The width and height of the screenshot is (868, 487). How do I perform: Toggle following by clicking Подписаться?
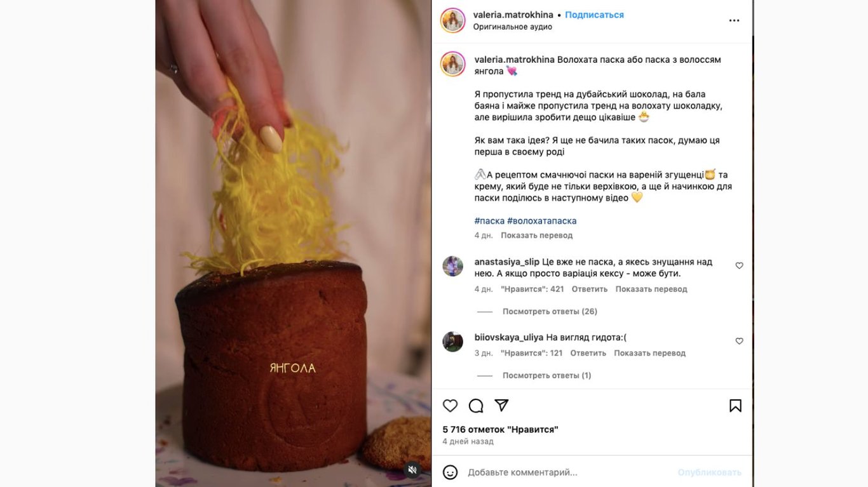(x=593, y=13)
